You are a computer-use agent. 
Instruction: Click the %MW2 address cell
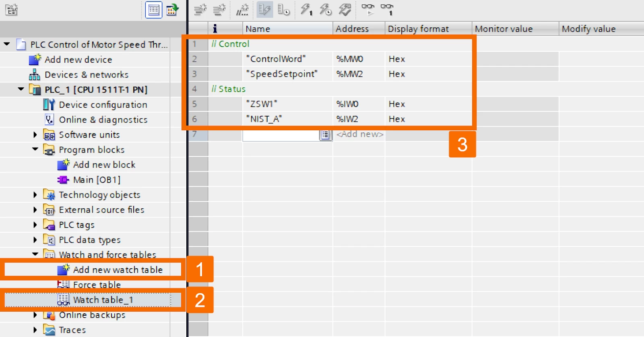point(359,74)
